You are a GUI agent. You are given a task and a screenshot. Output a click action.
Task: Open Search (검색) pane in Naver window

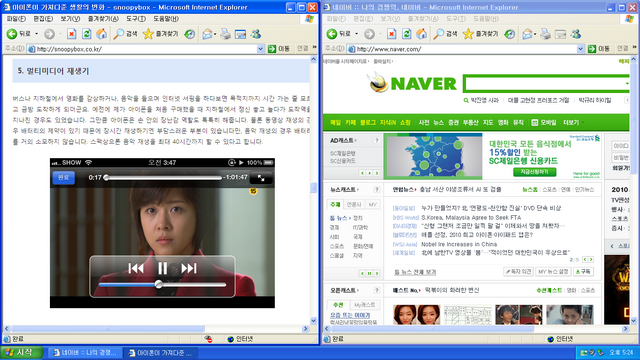(446, 34)
